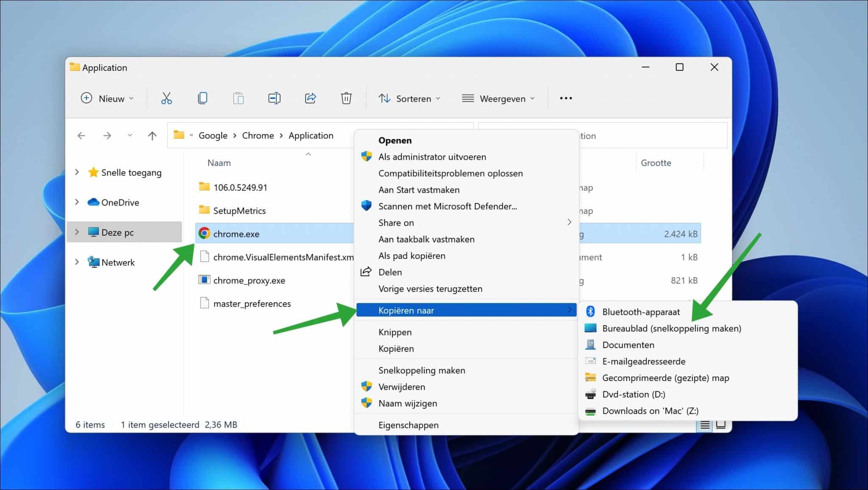Click the Delete (trash) icon in the toolbar
Screen dimensions: 868x490
point(346,98)
